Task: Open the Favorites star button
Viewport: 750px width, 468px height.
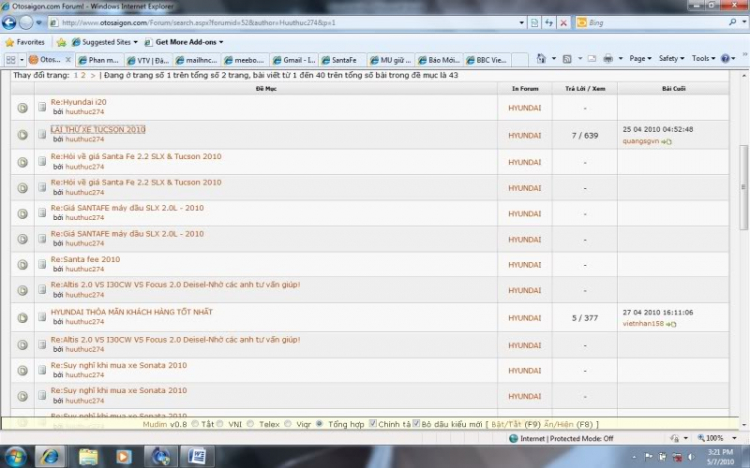Action: (25, 42)
